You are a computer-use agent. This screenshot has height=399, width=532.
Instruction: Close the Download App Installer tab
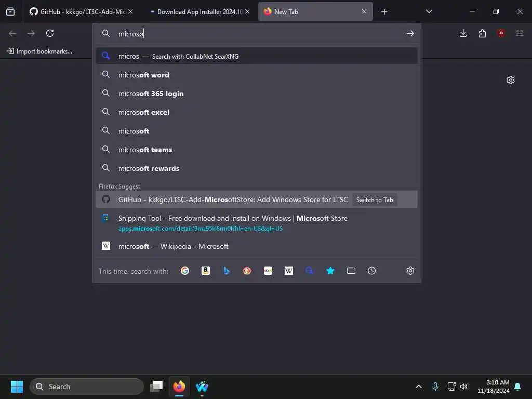pos(247,11)
